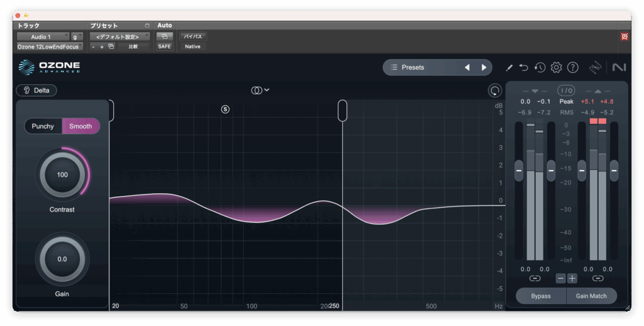Image resolution: width=644 pixels, height=326 pixels.
Task: Toggle the input channel link icon
Action: coord(535,278)
